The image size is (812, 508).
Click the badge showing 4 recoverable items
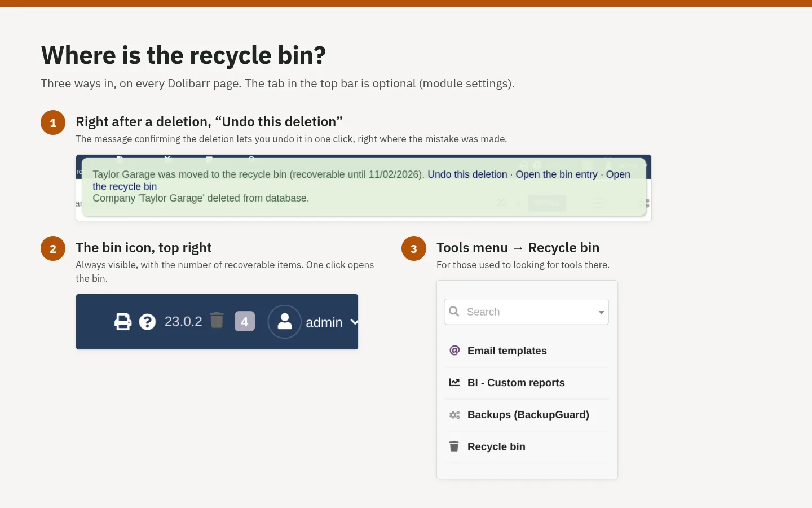(x=245, y=321)
